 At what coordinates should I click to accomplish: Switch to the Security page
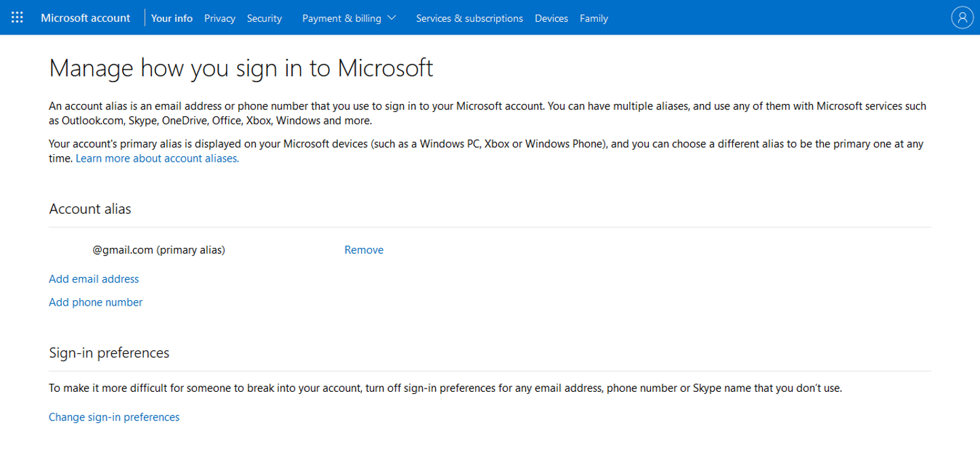point(264,18)
